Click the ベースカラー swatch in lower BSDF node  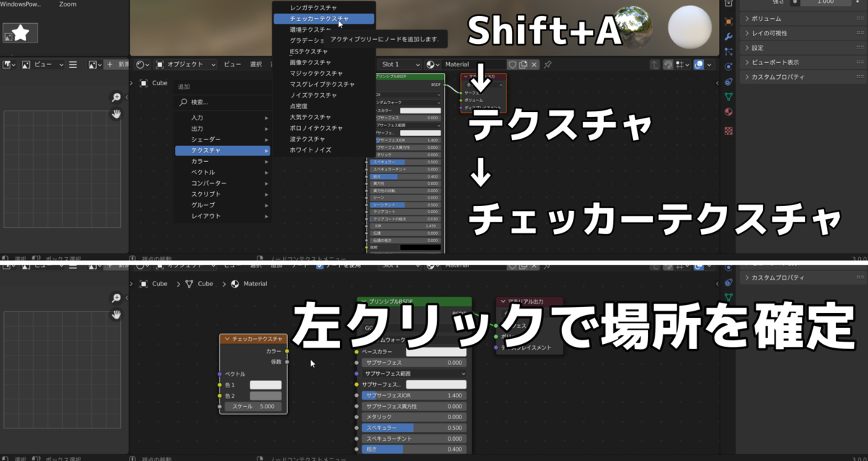point(436,352)
